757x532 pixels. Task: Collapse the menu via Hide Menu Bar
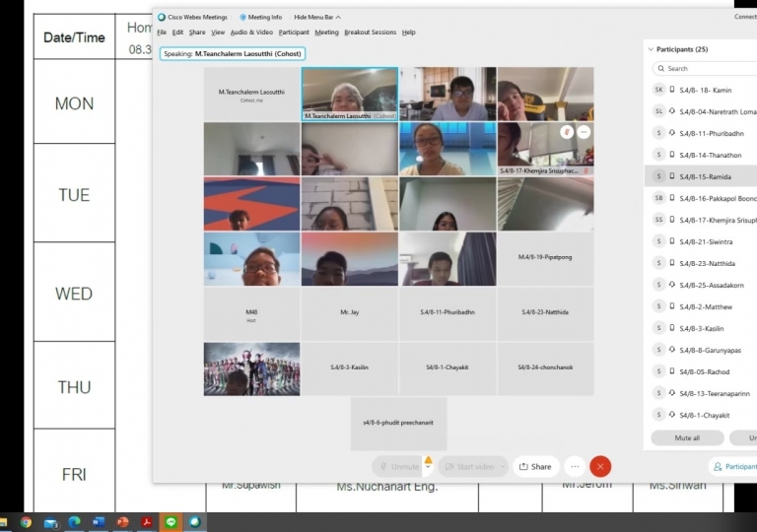pos(317,18)
